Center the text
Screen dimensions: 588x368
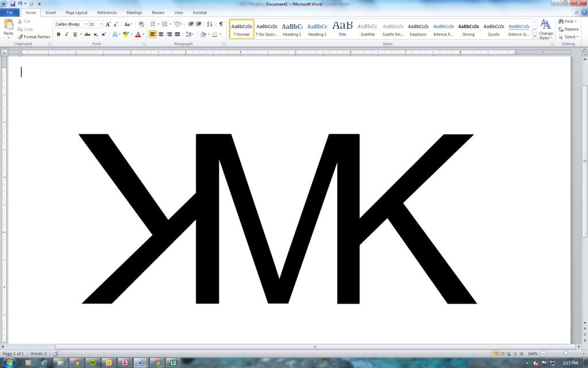pos(161,34)
